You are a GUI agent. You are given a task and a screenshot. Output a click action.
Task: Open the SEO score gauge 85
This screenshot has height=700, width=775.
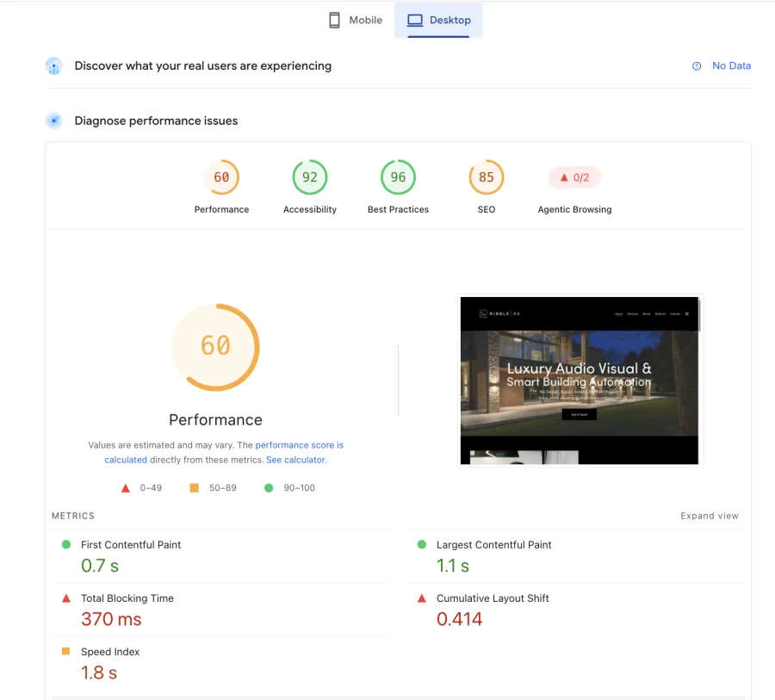tap(487, 177)
